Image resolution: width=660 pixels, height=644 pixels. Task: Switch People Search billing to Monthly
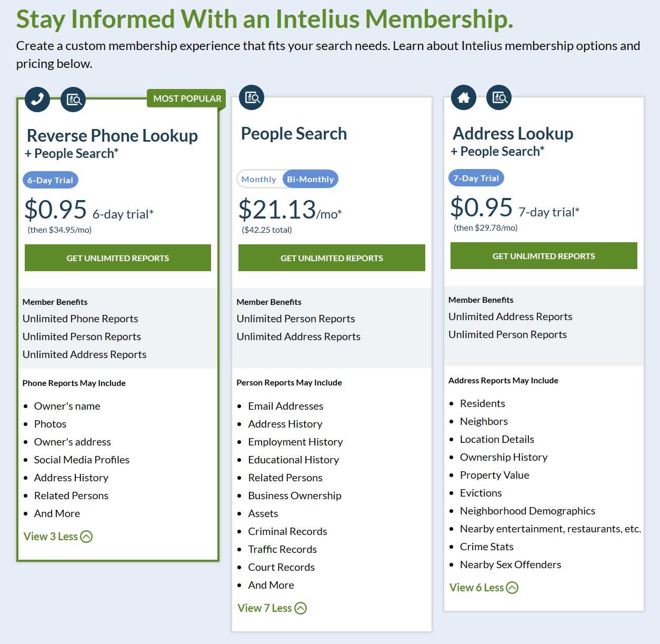(x=259, y=179)
